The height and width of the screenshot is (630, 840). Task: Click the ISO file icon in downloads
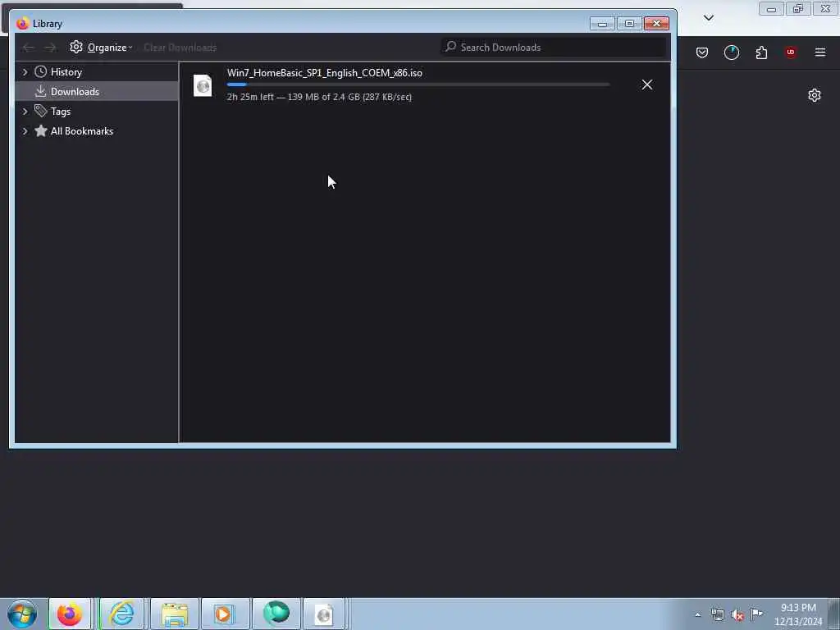pos(203,85)
